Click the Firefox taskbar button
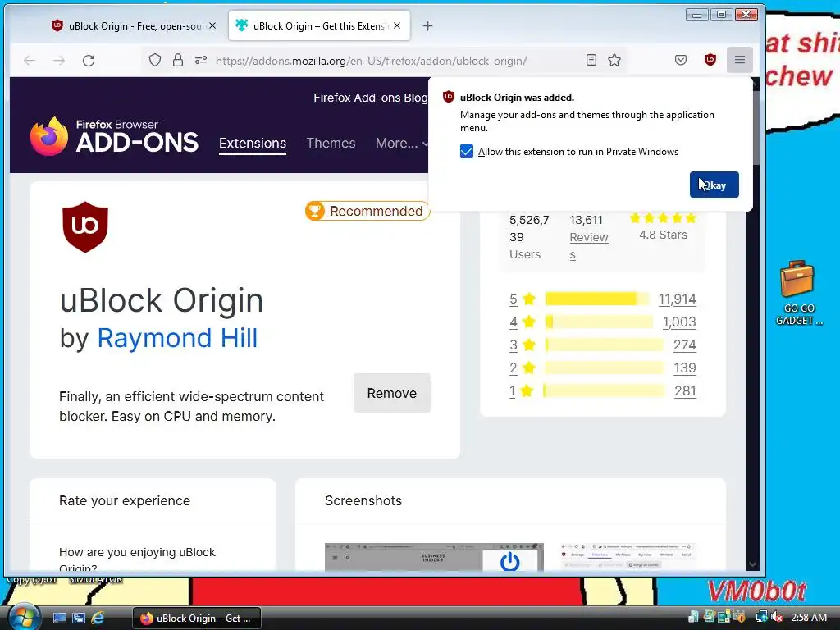 pyautogui.click(x=197, y=619)
